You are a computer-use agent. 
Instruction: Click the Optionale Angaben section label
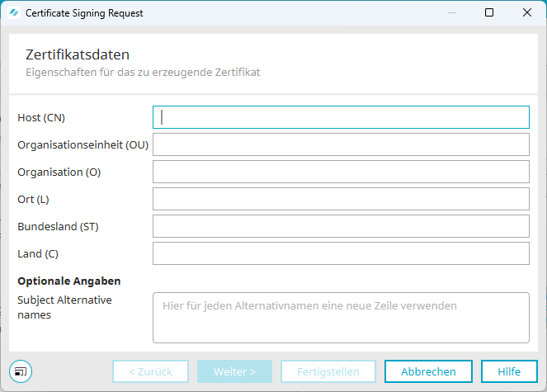point(69,281)
